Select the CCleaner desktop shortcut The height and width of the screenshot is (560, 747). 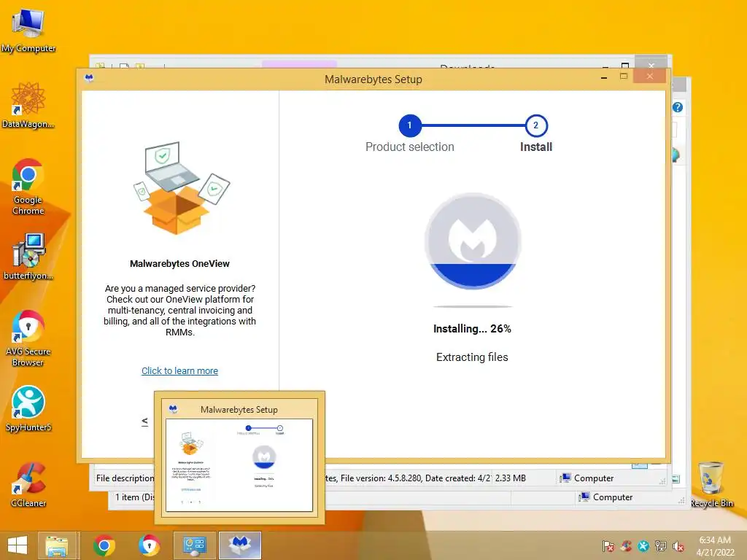[28, 485]
